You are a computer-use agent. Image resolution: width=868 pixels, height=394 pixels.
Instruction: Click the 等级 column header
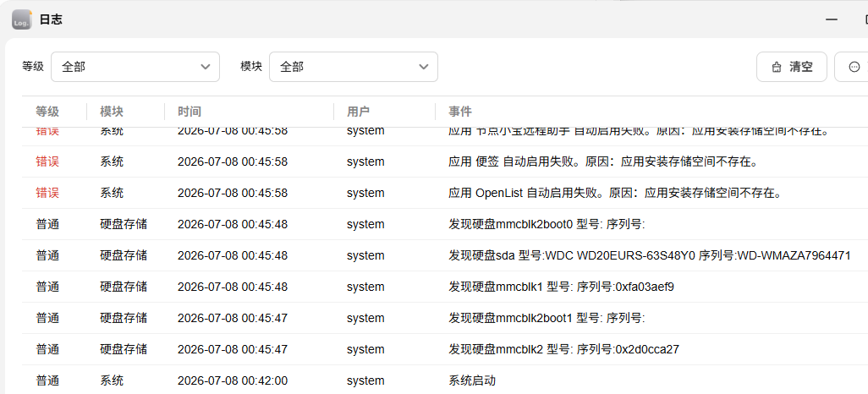pos(47,112)
